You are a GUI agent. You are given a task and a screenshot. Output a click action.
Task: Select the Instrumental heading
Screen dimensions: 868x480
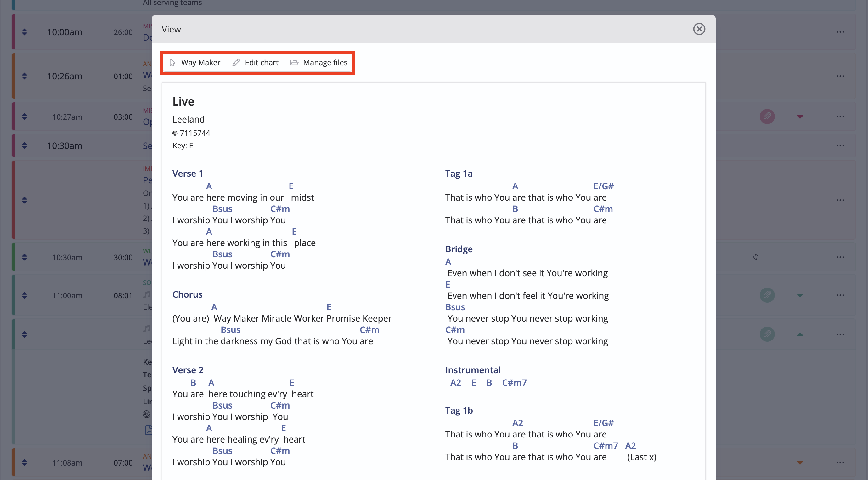point(473,370)
